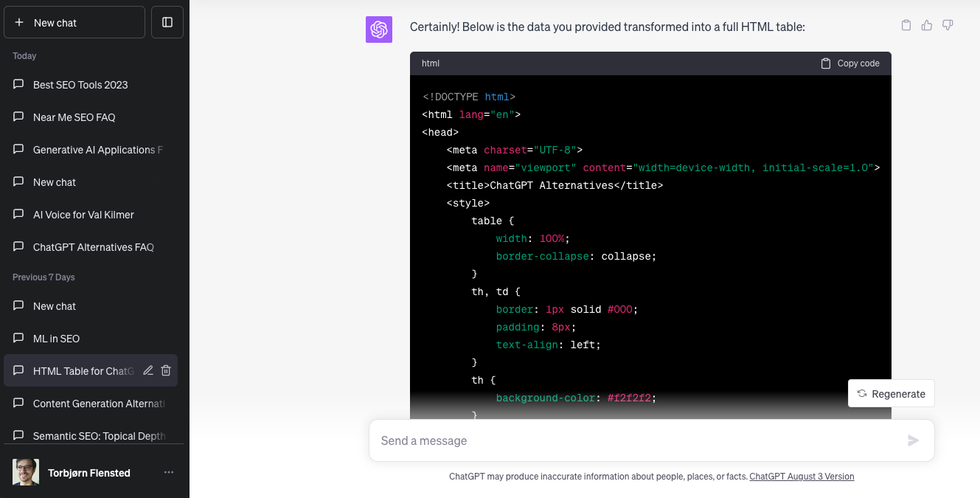Click the send arrow icon
980x498 pixels.
pos(914,440)
